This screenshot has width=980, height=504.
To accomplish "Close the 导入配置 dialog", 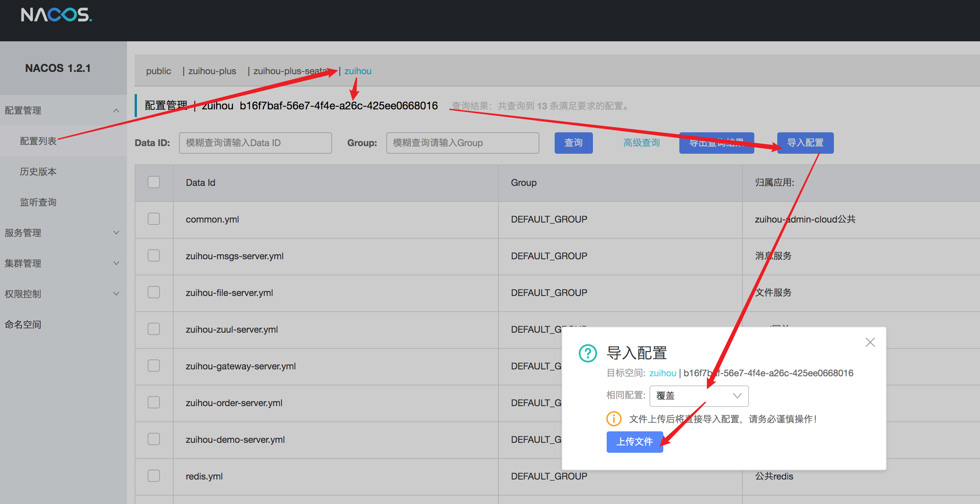I will tap(870, 342).
